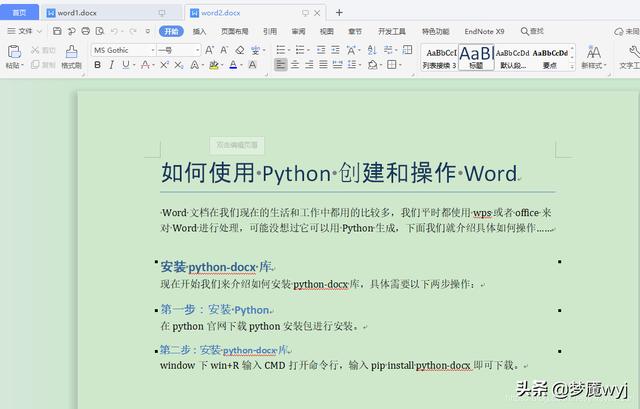Click the Undo arrow icon
Screen dimensions: 640x409
[114, 31]
